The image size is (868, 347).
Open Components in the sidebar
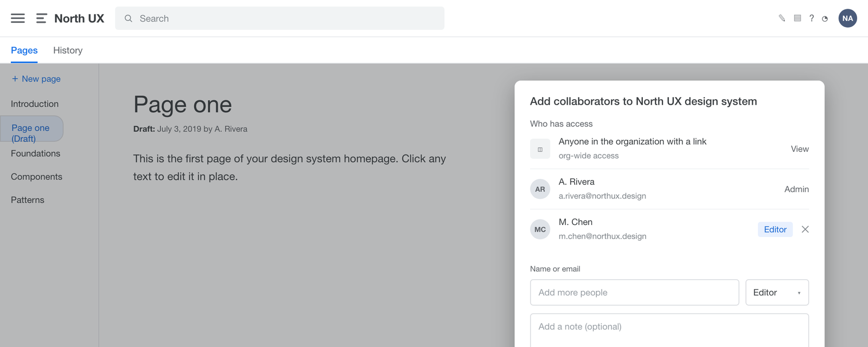(x=36, y=177)
